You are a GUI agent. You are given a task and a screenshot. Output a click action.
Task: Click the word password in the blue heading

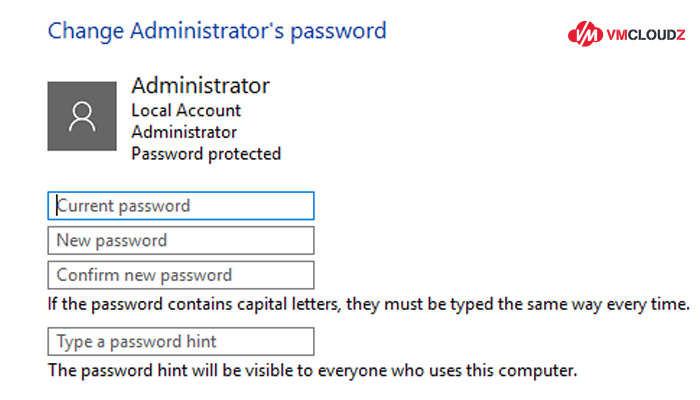pos(338,32)
